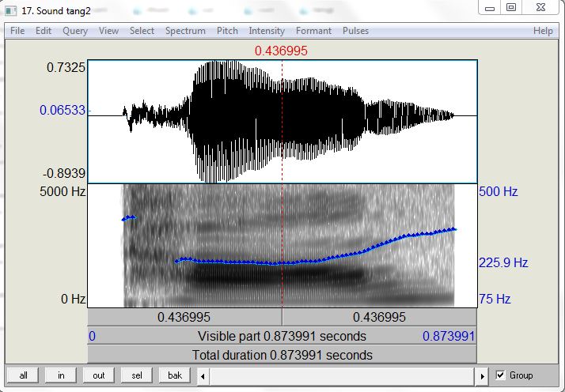Click the scrollbar right arrow

click(482, 376)
